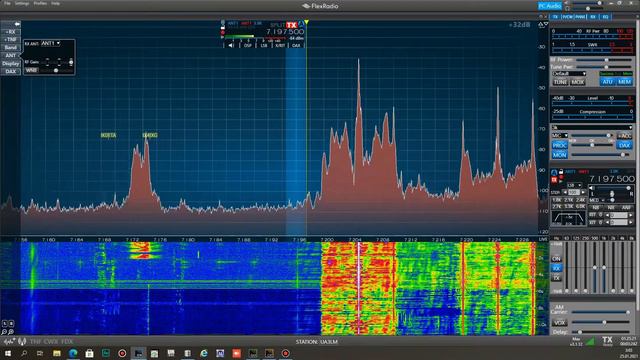Open the Default TX profile dropdown
This screenshot has height=360, width=640.
(569, 73)
